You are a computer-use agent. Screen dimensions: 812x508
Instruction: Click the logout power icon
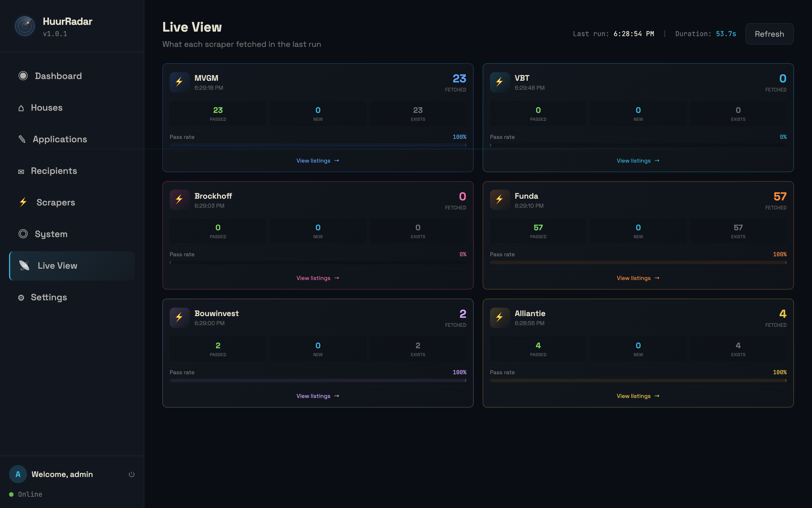132,474
